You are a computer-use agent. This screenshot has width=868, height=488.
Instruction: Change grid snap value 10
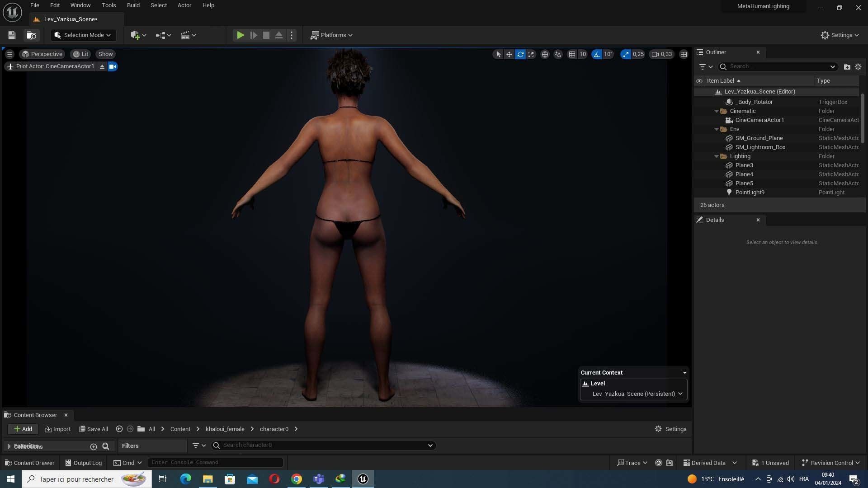[583, 54]
